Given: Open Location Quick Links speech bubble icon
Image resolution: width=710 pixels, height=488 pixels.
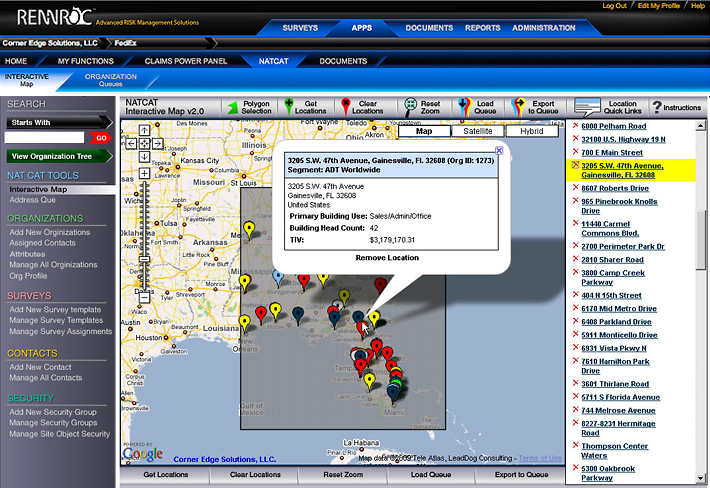Looking at the screenshot, I should 587,107.
